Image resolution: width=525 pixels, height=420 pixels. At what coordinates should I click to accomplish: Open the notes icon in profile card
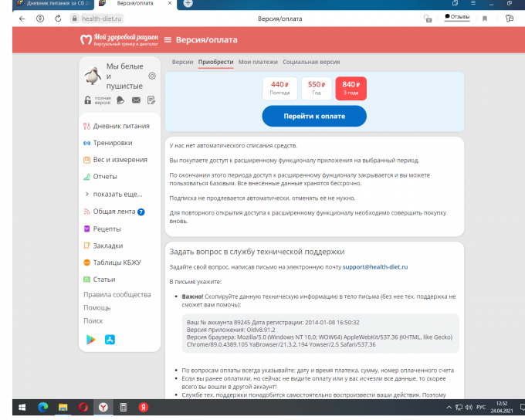coord(151,100)
